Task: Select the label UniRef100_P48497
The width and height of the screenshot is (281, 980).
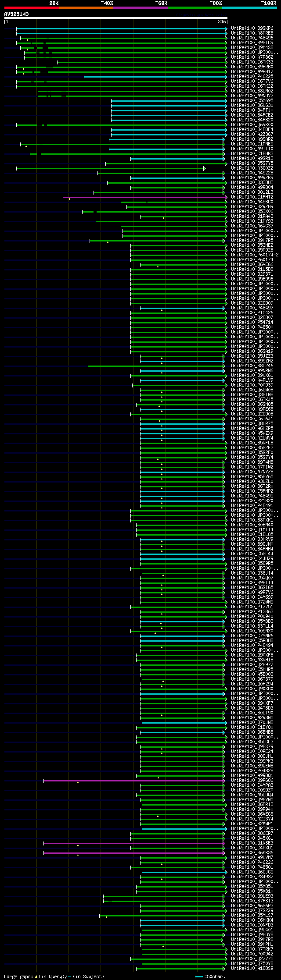Action: point(252,308)
